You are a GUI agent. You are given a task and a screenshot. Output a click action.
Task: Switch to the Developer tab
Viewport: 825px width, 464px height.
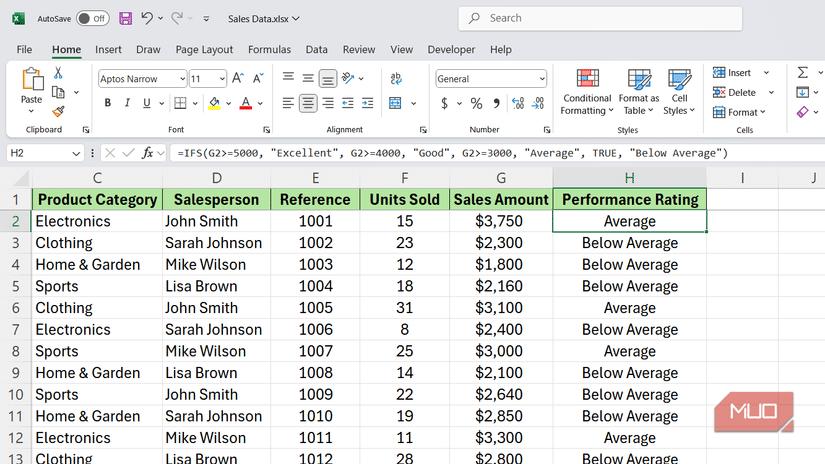click(x=451, y=49)
